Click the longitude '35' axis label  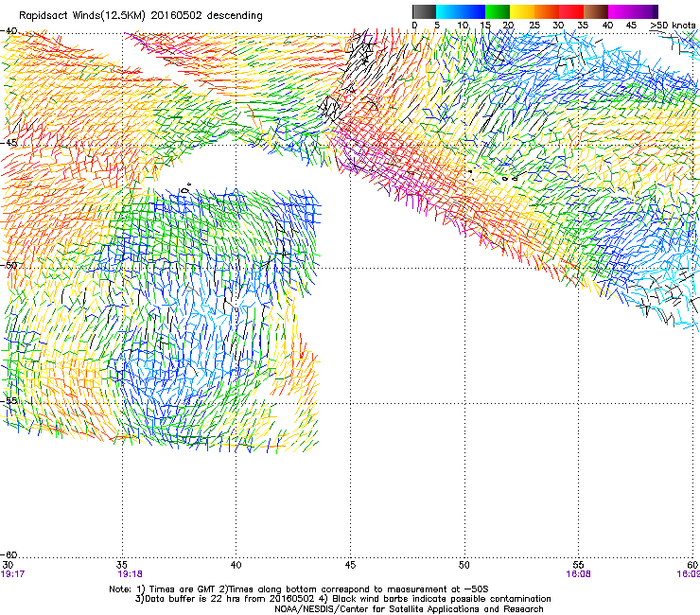[x=122, y=565]
